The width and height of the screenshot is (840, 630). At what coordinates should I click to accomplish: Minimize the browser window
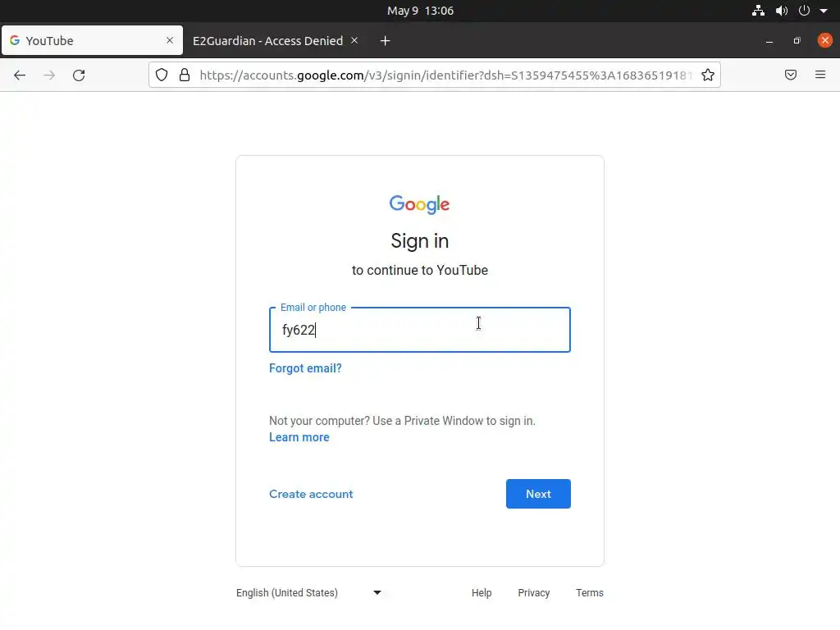(x=769, y=41)
